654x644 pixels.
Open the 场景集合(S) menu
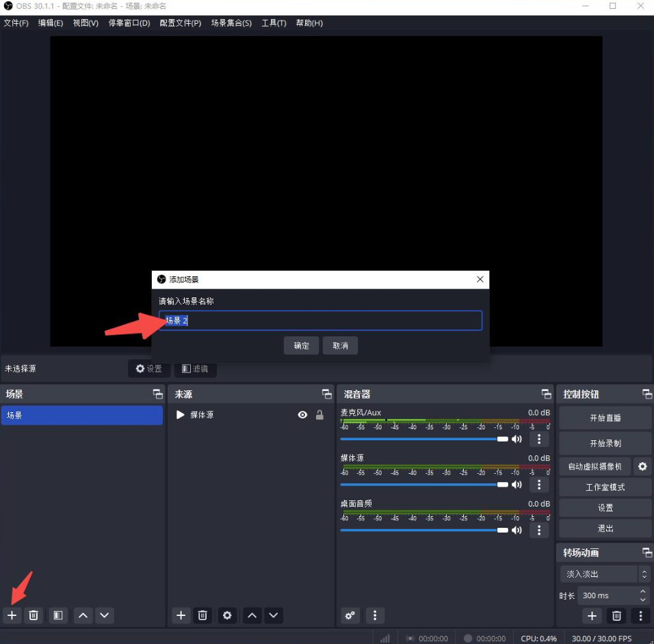coord(231,23)
